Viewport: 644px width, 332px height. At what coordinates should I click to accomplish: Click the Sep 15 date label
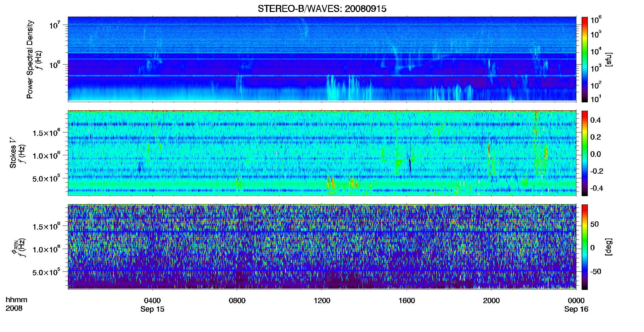click(152, 309)
